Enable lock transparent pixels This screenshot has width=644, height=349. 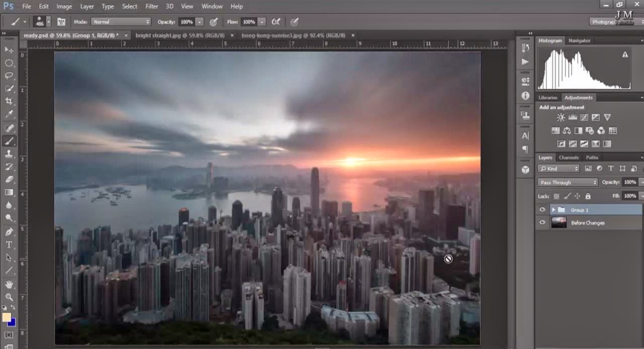click(556, 196)
